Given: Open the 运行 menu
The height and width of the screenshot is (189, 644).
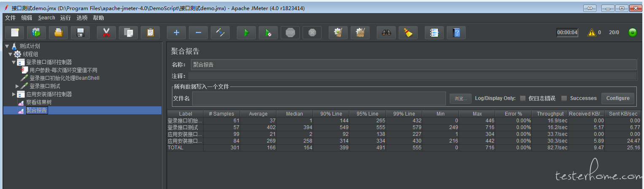Looking at the screenshot, I should click(65, 18).
